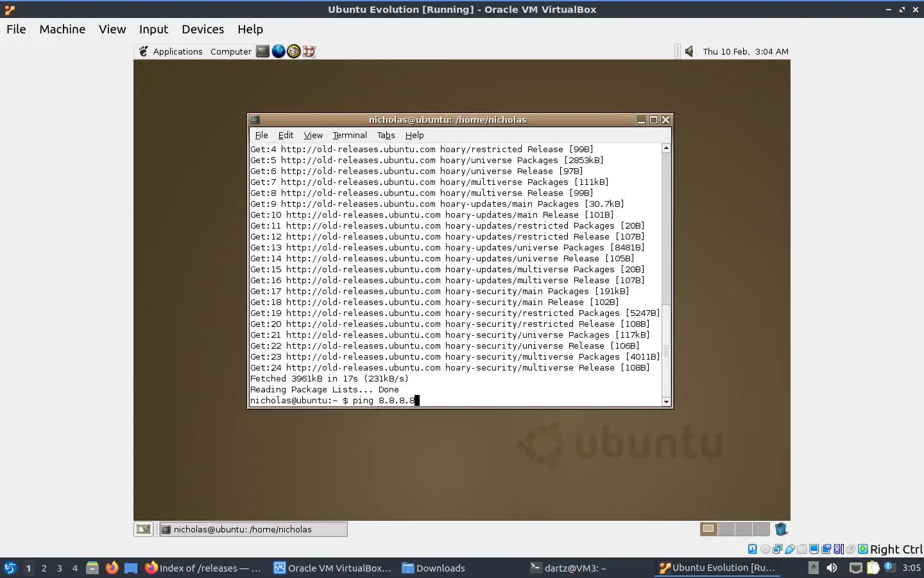Switch to Oracle VM VirtualBox manager window

click(x=332, y=568)
